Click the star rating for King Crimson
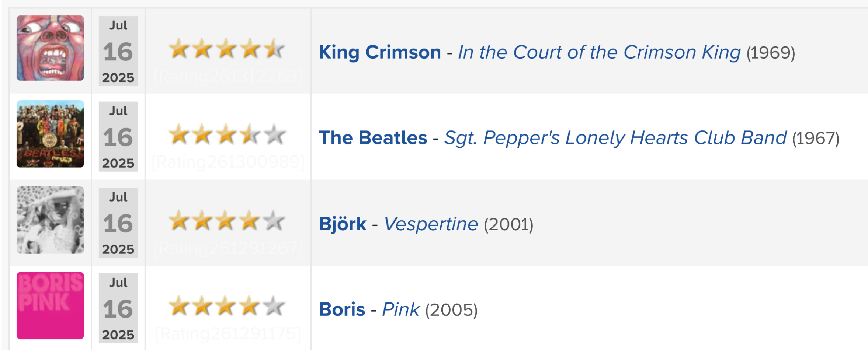This screenshot has height=350, width=868. tap(227, 49)
